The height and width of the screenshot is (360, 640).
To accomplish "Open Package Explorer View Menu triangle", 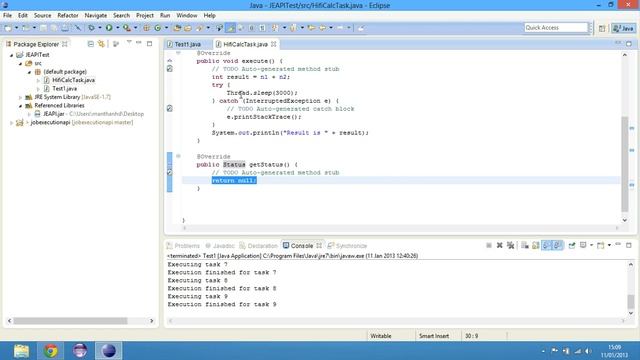I will [x=129, y=42].
